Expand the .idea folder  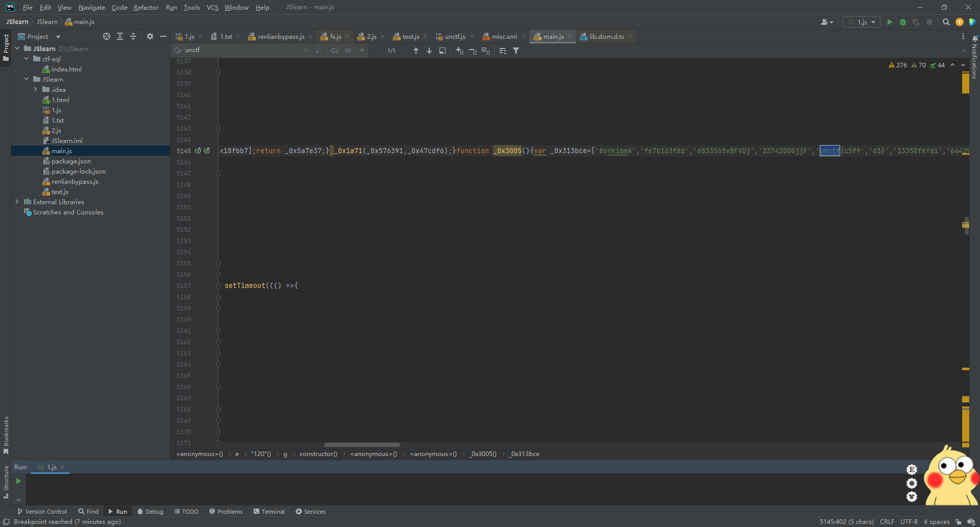click(36, 89)
